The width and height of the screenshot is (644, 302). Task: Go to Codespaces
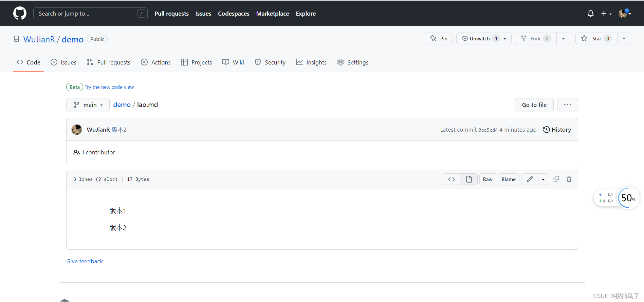234,14
